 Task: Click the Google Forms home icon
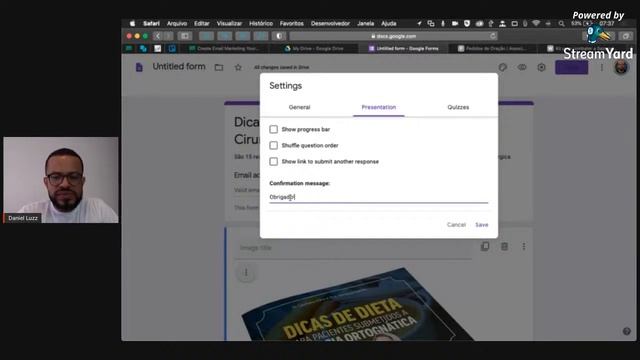click(139, 67)
